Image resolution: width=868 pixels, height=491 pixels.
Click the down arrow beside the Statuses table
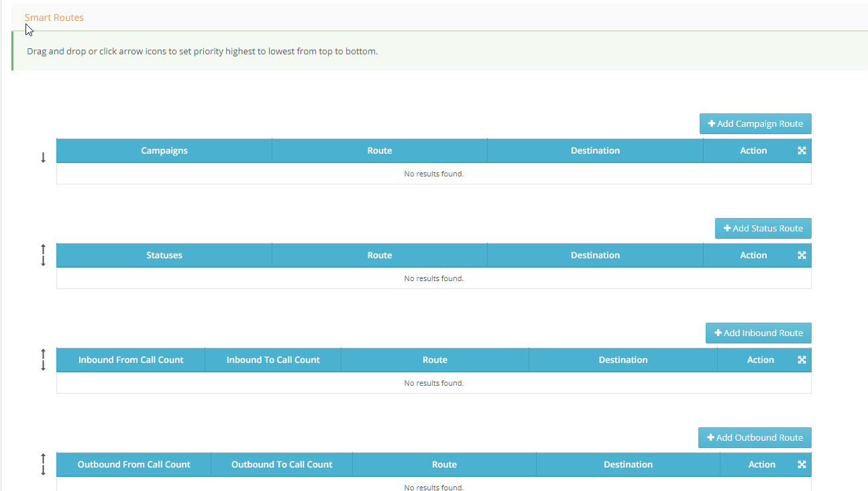coord(43,261)
